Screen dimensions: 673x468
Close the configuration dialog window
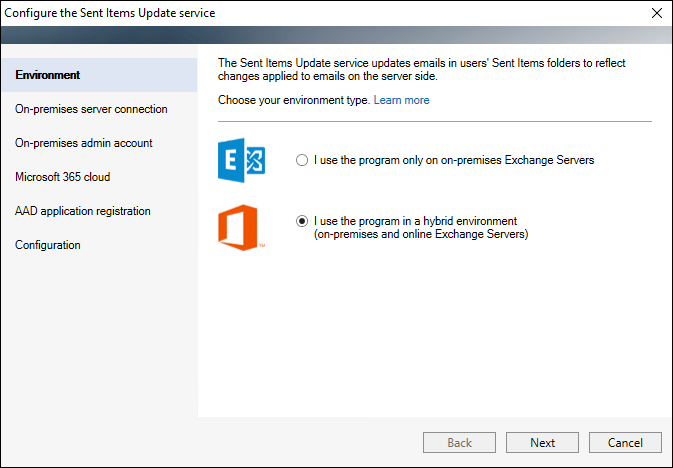coord(657,13)
